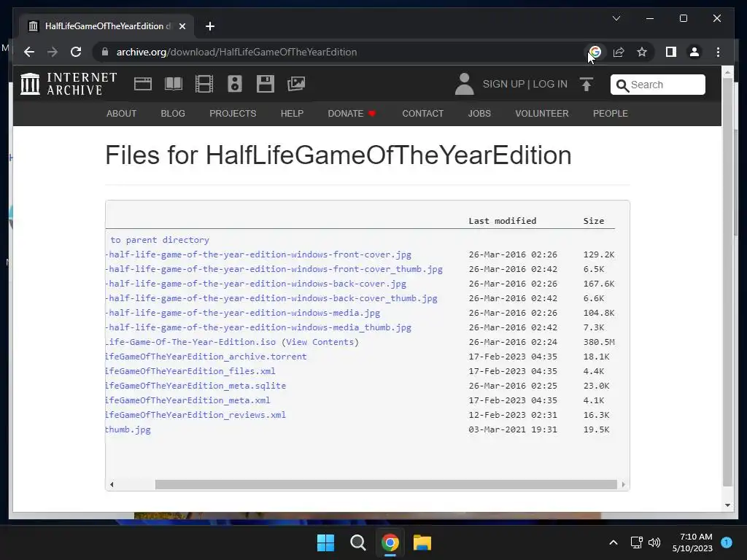Open the _meta.sqlite link

pos(196,386)
